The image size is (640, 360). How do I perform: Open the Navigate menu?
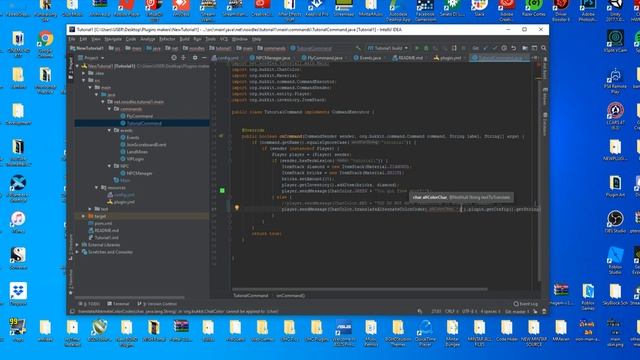[x=113, y=39]
